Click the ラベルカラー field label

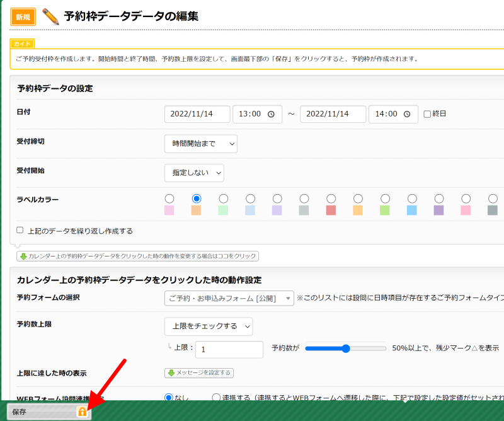click(x=38, y=199)
